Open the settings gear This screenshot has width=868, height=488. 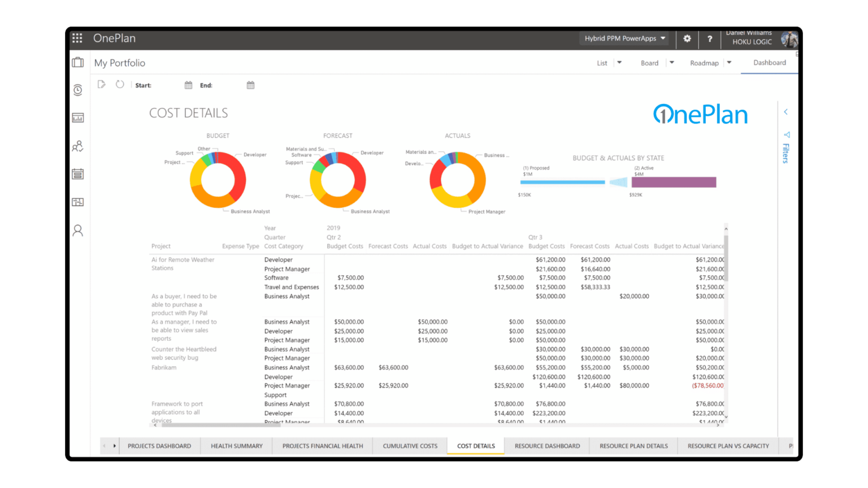(x=687, y=38)
